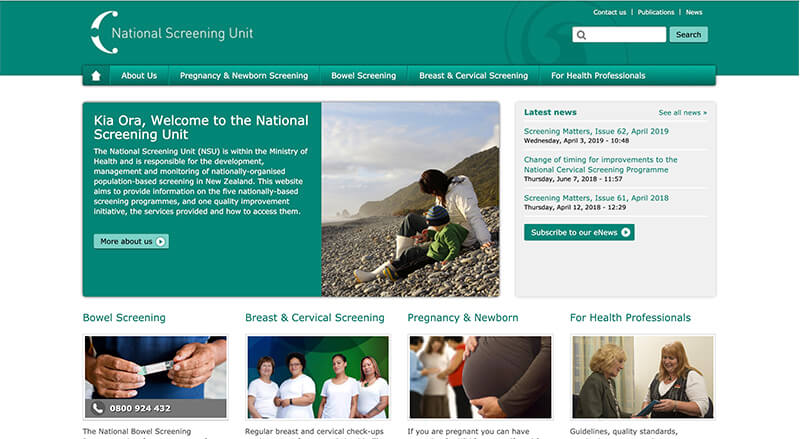Click For Health Professionals section heading
Screen dimensions: 800x439
pyautogui.click(x=630, y=318)
